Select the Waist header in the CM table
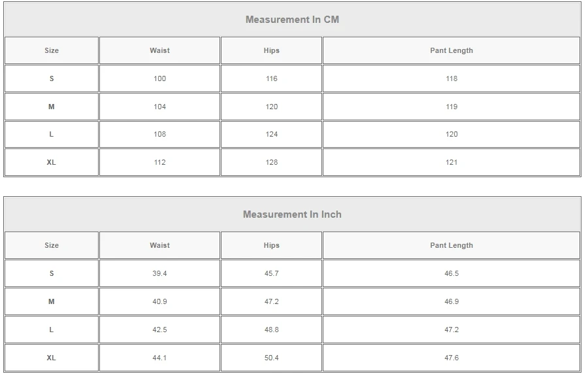This screenshot has width=588, height=374. pyautogui.click(x=159, y=50)
